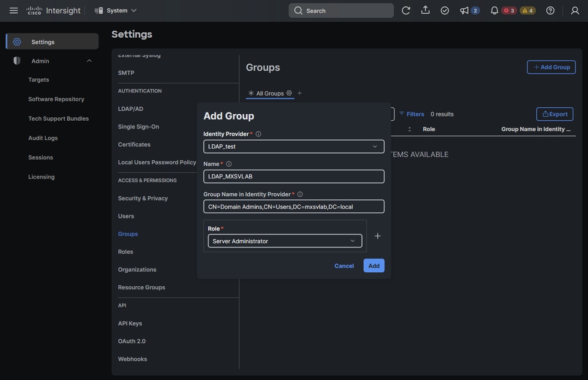This screenshot has height=380, width=588.
Task: Open the help question mark icon
Action: click(x=550, y=11)
